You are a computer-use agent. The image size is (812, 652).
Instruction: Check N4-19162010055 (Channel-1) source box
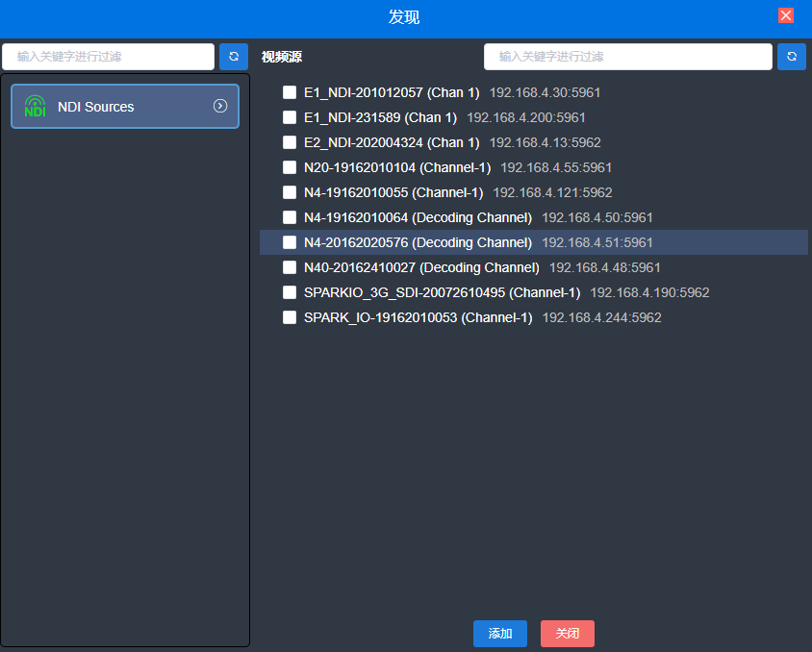click(x=290, y=192)
